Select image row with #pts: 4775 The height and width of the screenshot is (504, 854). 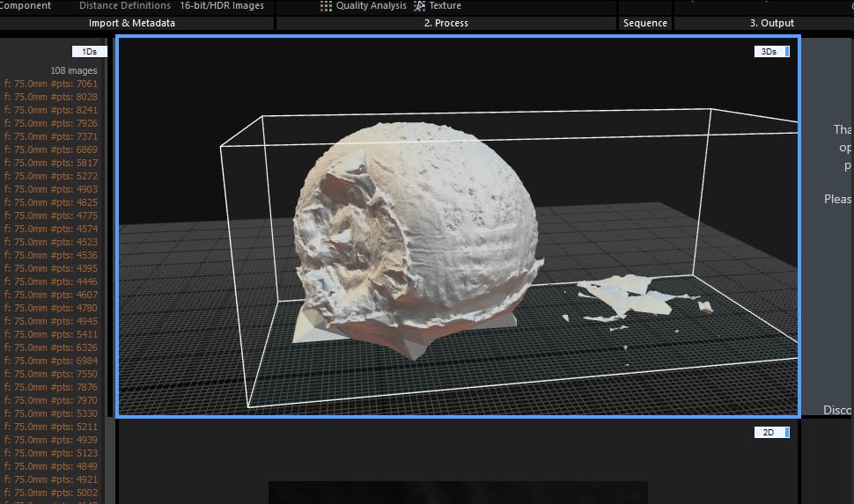click(x=51, y=215)
